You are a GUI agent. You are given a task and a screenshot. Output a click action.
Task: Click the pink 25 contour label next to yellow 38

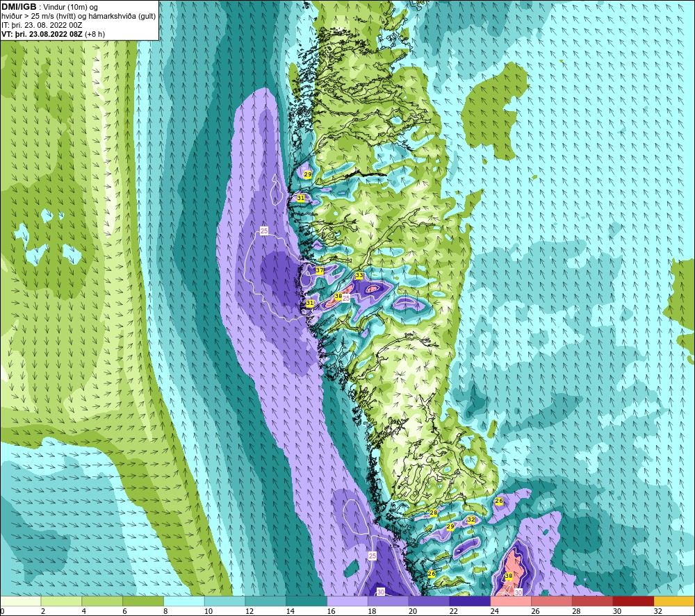(346, 299)
